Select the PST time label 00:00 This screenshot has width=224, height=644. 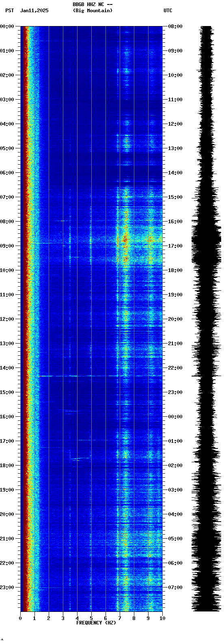point(7,26)
